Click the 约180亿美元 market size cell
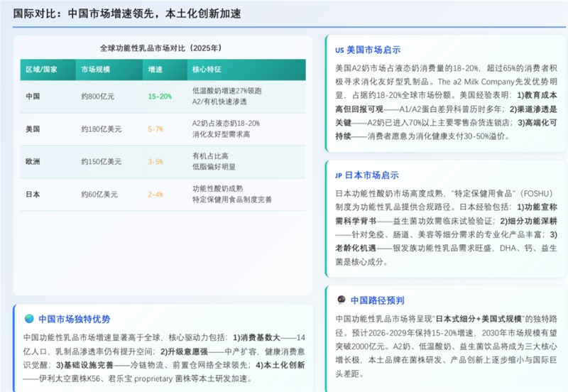This screenshot has height=392, width=568. (102, 129)
